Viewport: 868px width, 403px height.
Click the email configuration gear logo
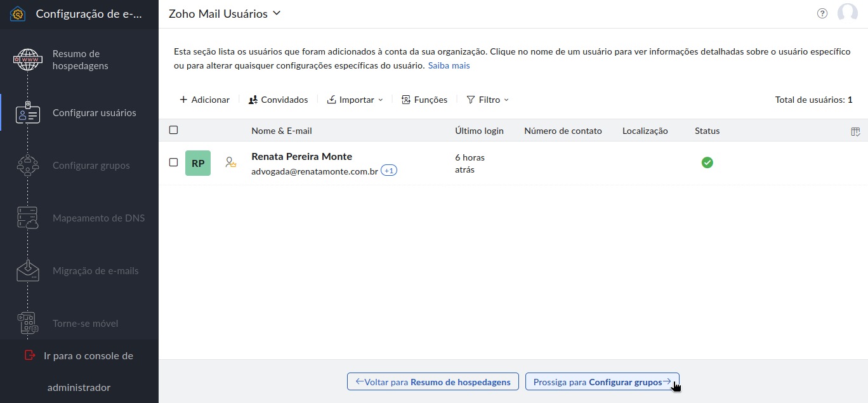18,14
